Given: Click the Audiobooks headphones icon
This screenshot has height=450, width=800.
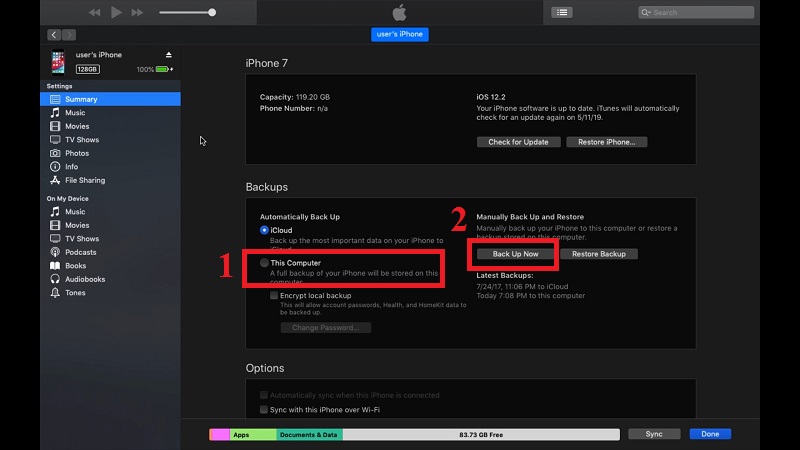Looking at the screenshot, I should tap(55, 279).
